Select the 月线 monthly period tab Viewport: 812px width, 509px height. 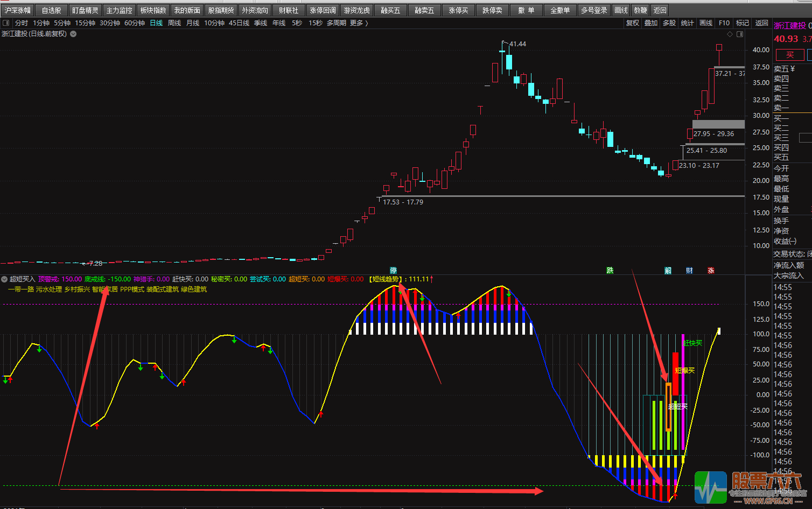click(x=193, y=23)
